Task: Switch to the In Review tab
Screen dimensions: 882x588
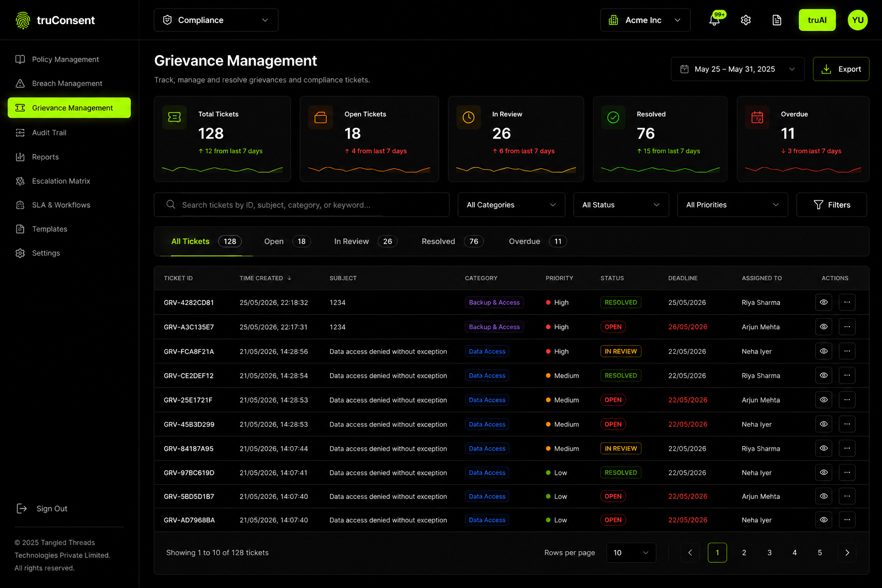Action: click(x=365, y=241)
